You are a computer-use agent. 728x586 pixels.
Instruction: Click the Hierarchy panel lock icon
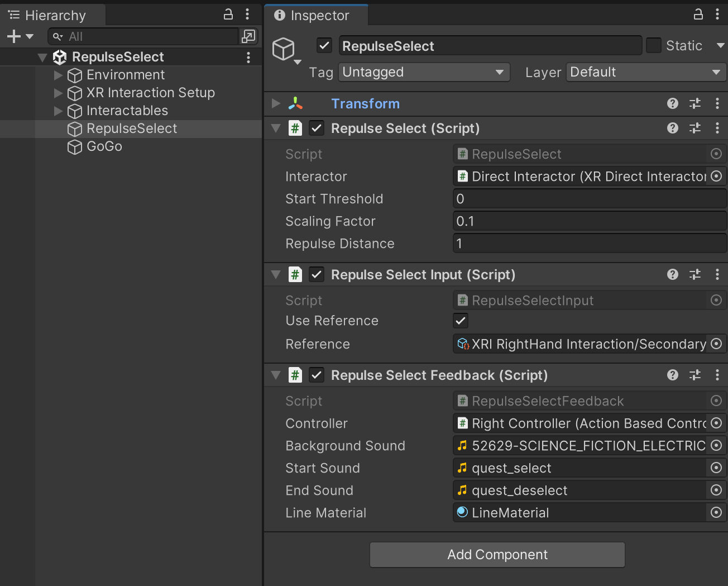click(x=228, y=15)
